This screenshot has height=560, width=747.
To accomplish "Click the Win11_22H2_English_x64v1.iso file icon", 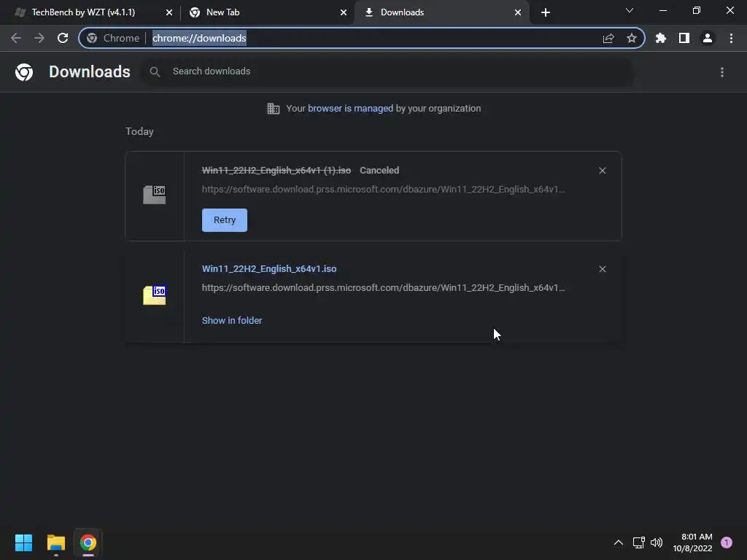I will coord(155,295).
